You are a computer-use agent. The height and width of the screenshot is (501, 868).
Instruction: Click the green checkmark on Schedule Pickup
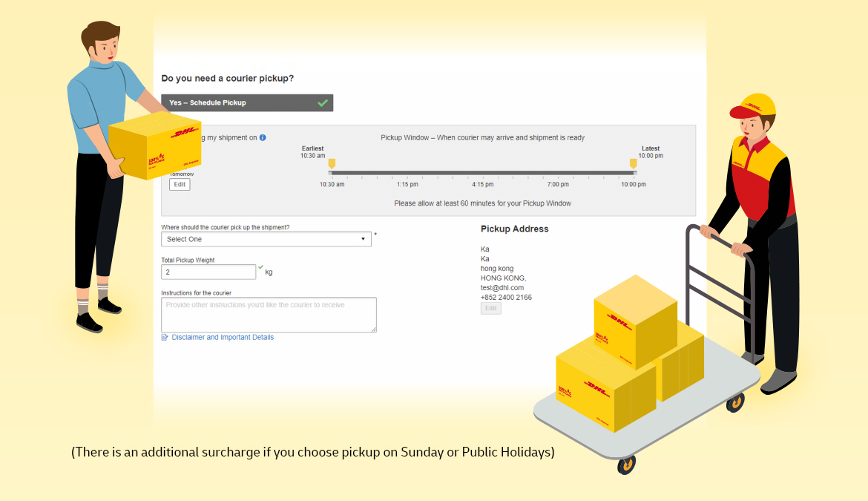(x=323, y=103)
